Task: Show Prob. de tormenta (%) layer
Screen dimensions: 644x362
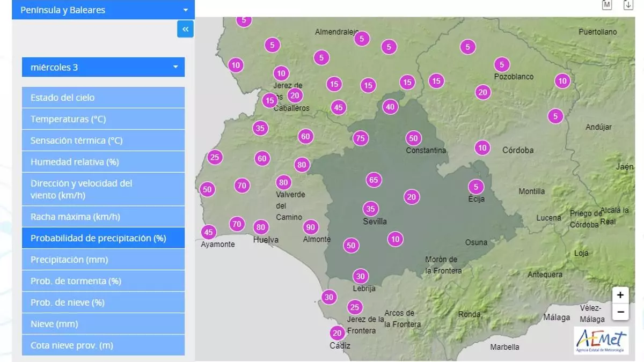Action: pyautogui.click(x=103, y=281)
